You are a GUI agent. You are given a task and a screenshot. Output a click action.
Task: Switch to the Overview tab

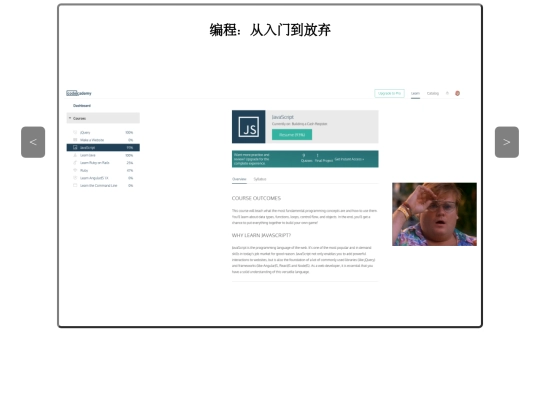239,179
